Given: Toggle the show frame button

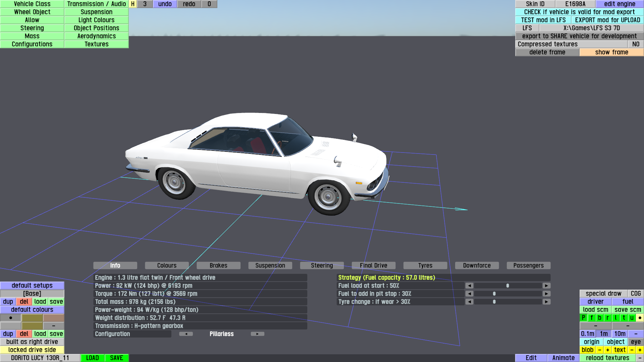Looking at the screenshot, I should pyautogui.click(x=611, y=52).
